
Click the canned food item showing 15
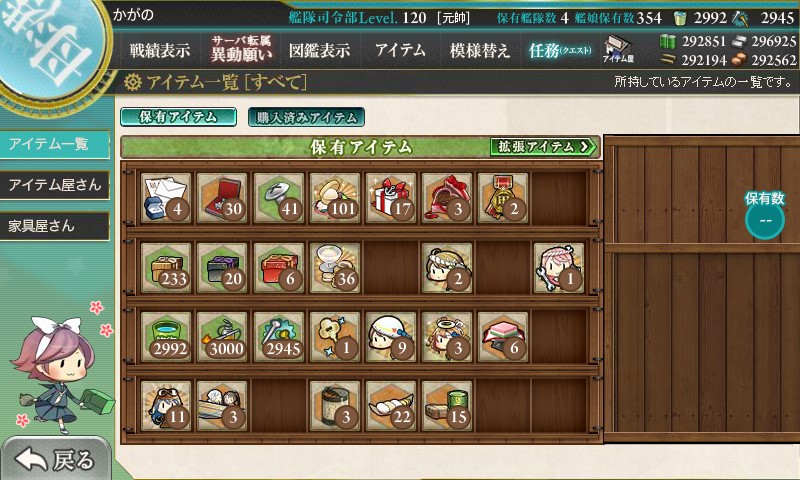point(446,406)
